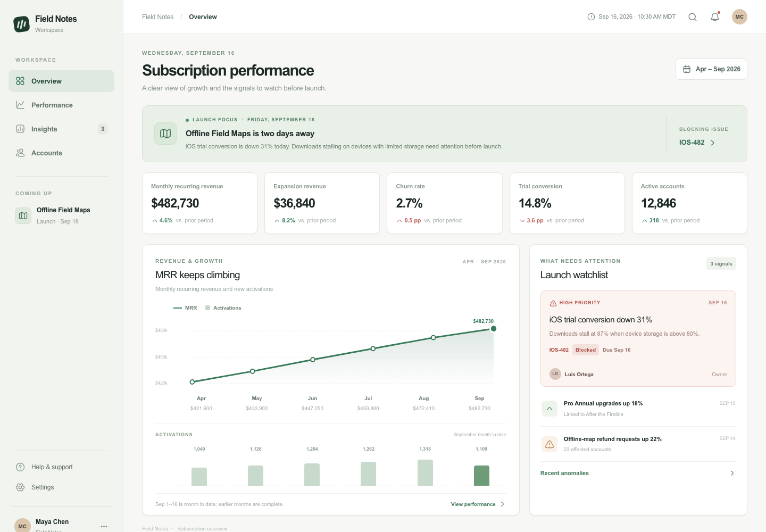Click the Offline Field Maps map icon in sidebar

click(23, 215)
